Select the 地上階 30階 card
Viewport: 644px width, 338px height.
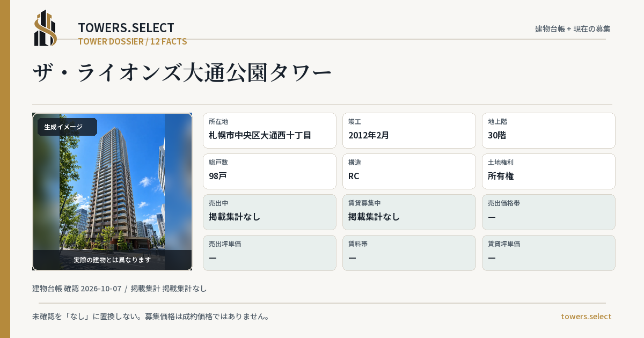(548, 130)
